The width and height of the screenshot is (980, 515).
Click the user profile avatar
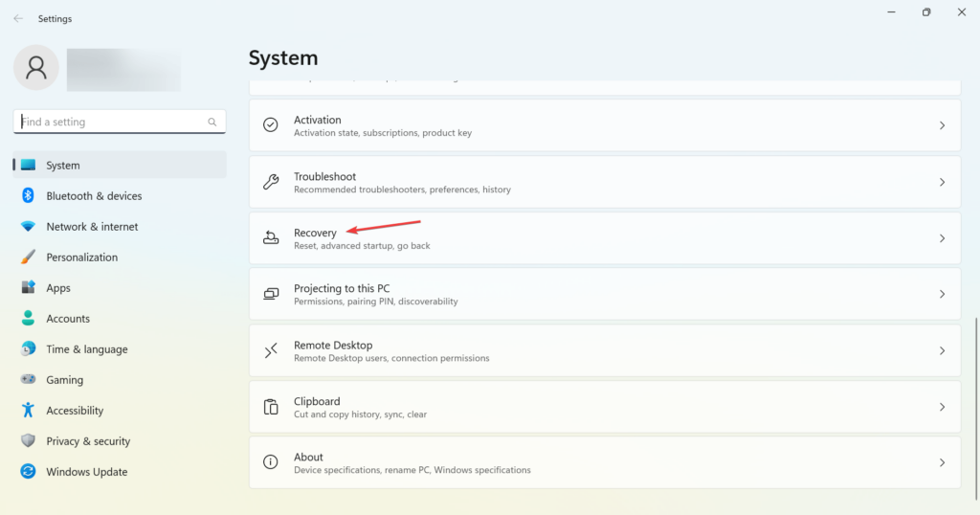point(36,68)
